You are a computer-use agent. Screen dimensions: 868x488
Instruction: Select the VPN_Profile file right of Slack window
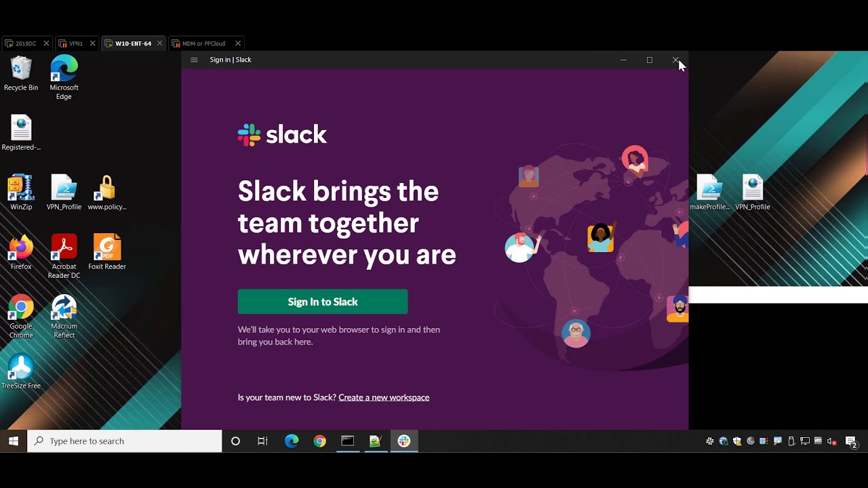tap(752, 192)
